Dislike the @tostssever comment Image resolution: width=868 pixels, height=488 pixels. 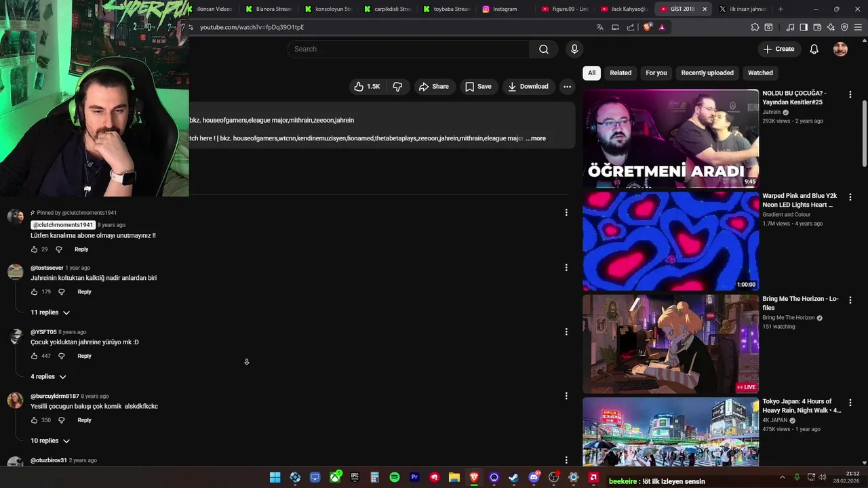pyautogui.click(x=61, y=292)
